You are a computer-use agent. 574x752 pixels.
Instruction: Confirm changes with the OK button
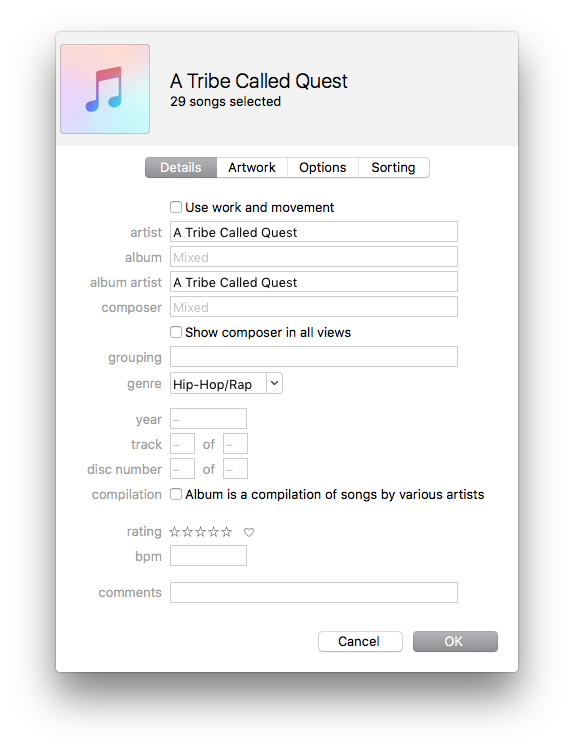tap(455, 641)
